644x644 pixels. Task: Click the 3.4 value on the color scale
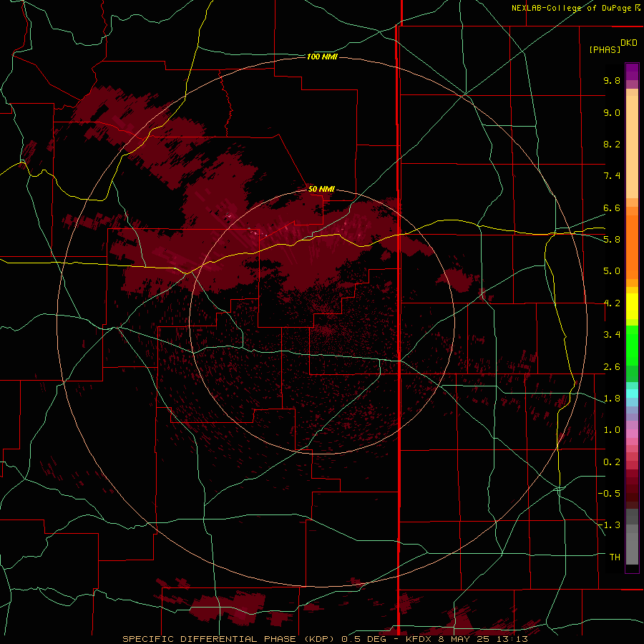[612, 335]
